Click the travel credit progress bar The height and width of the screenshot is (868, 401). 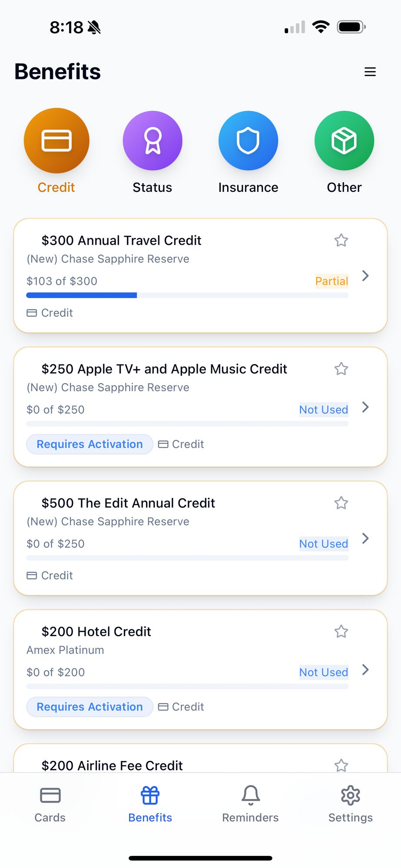pyautogui.click(x=187, y=295)
